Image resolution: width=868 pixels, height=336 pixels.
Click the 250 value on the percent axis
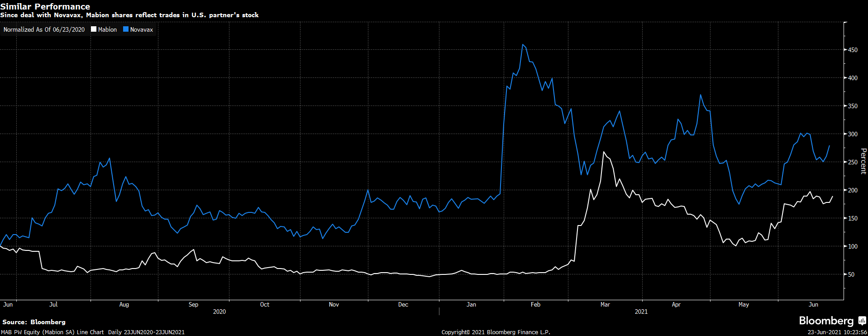853,162
